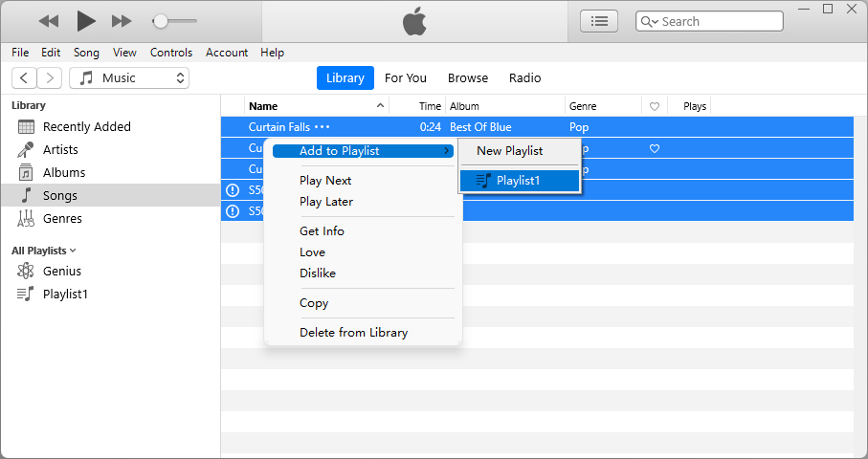
Task: Click the Name column sort arrow
Action: (380, 106)
